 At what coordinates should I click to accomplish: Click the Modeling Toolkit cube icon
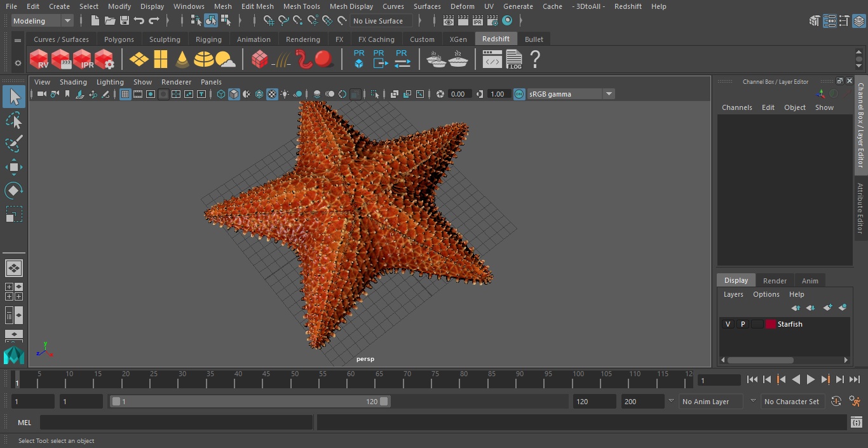pyautogui.click(x=815, y=21)
